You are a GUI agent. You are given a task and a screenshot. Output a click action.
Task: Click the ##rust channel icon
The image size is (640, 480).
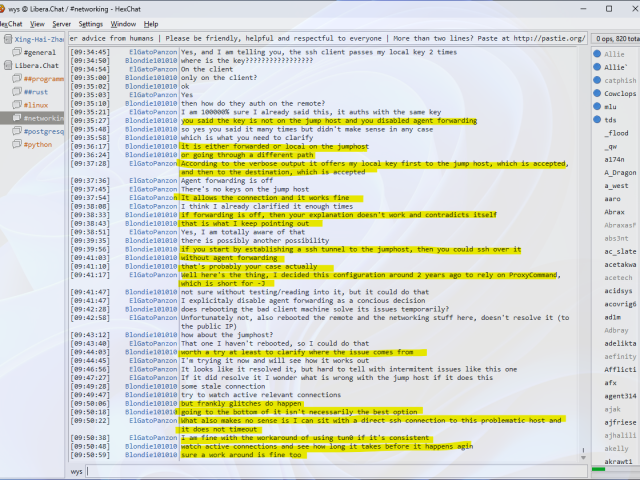16,91
